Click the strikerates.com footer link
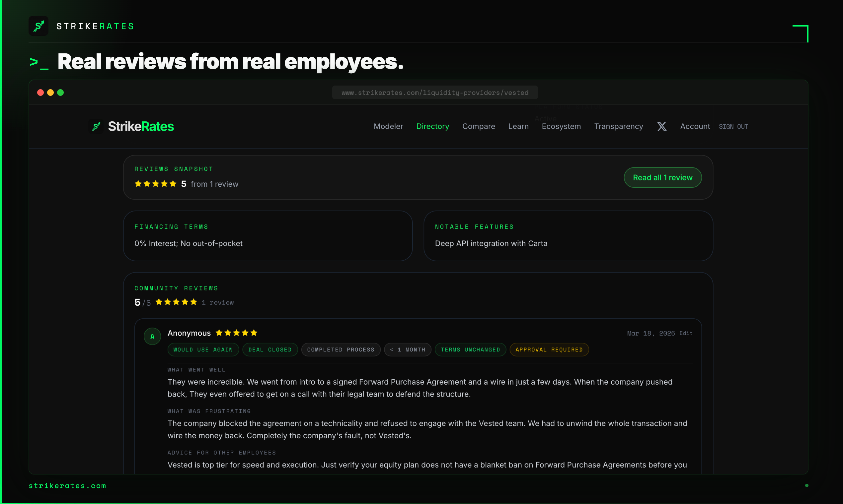843x504 pixels. (67, 485)
